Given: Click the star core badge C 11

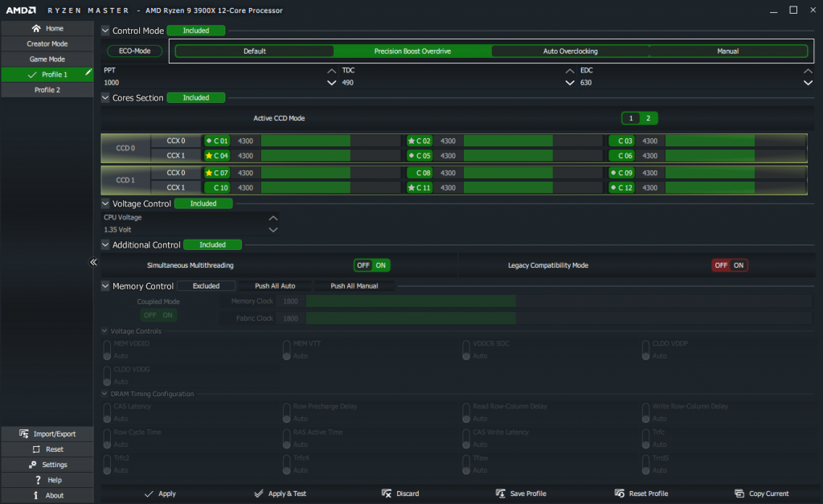Looking at the screenshot, I should coord(420,187).
